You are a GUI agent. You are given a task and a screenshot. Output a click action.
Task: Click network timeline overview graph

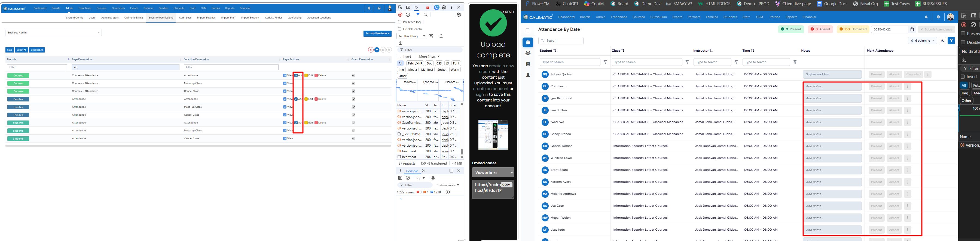pos(430,91)
